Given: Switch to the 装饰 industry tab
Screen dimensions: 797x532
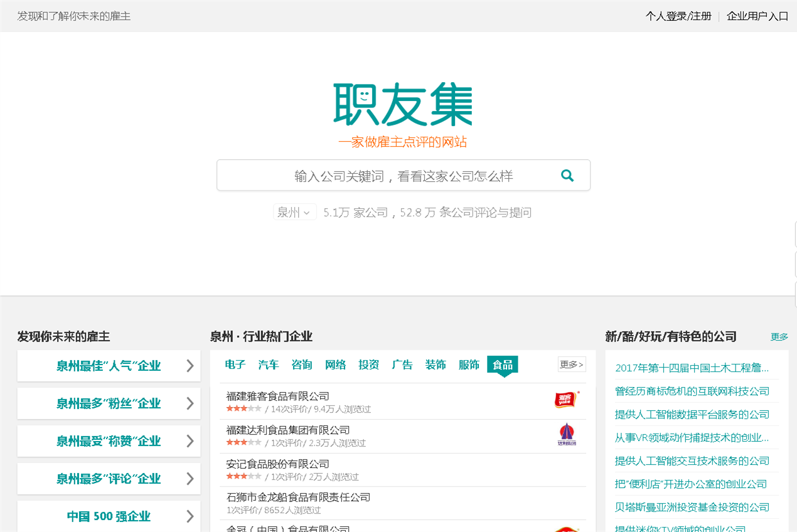Looking at the screenshot, I should [436, 365].
